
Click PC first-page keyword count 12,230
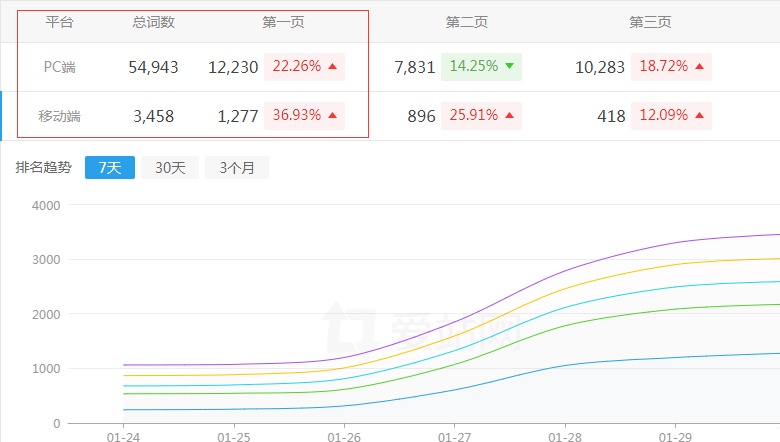pos(233,68)
